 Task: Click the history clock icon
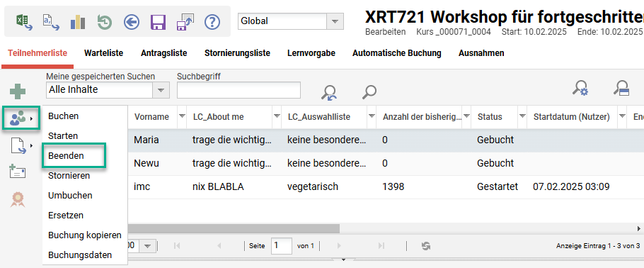[x=104, y=21]
